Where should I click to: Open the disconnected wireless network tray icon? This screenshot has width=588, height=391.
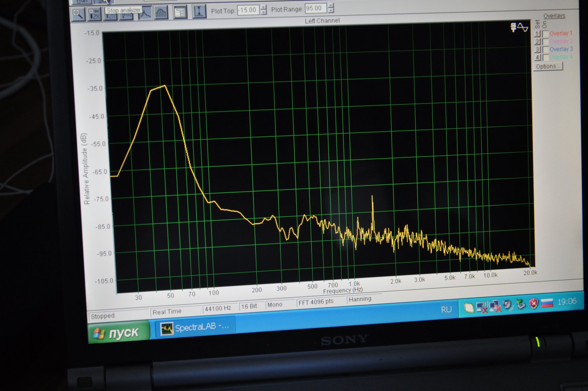tap(482, 307)
